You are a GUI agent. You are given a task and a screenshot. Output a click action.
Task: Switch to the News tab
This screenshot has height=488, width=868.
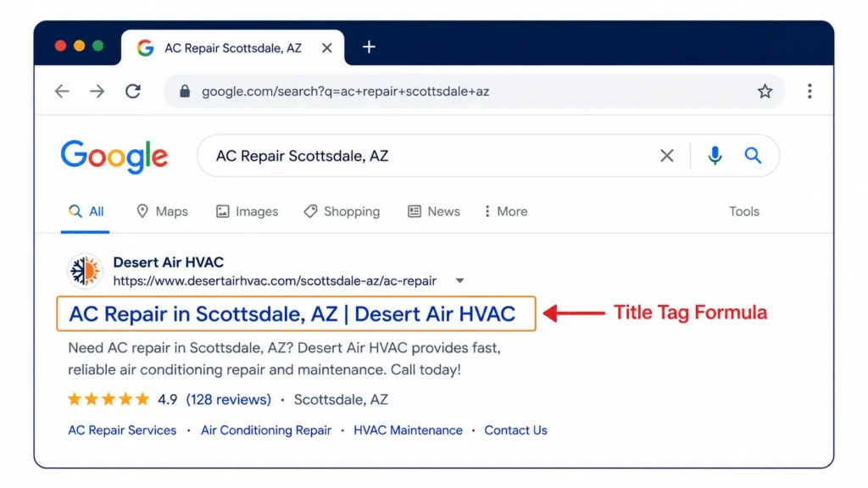coord(433,211)
